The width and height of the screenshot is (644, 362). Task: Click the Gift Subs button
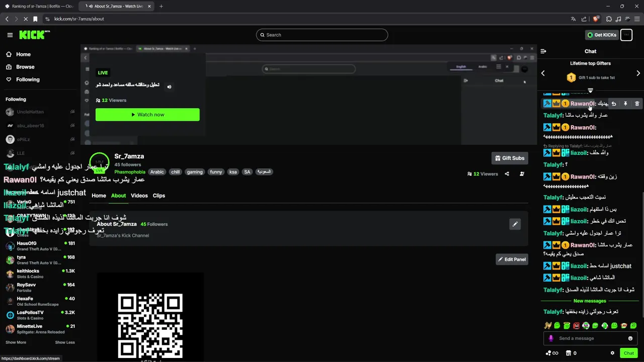[x=510, y=158]
